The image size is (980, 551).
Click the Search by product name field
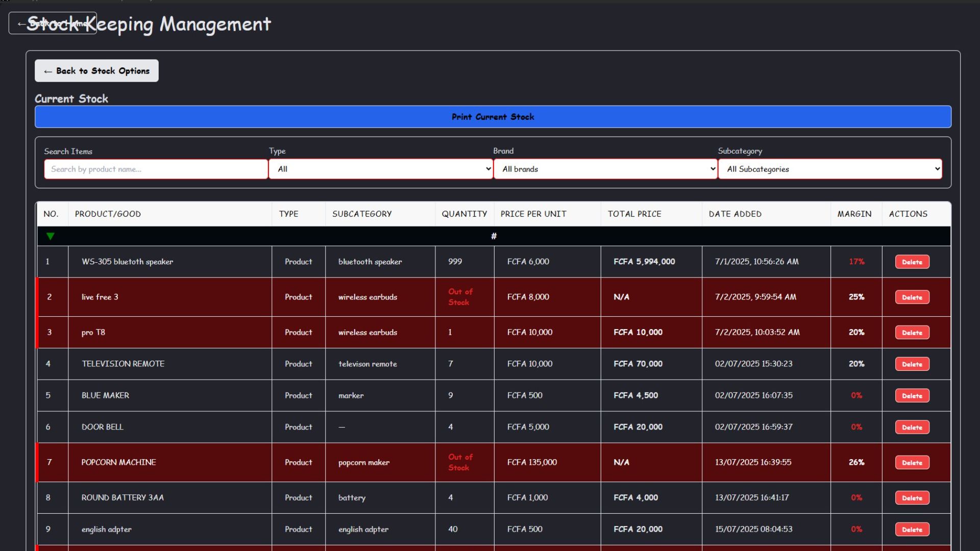coord(156,169)
